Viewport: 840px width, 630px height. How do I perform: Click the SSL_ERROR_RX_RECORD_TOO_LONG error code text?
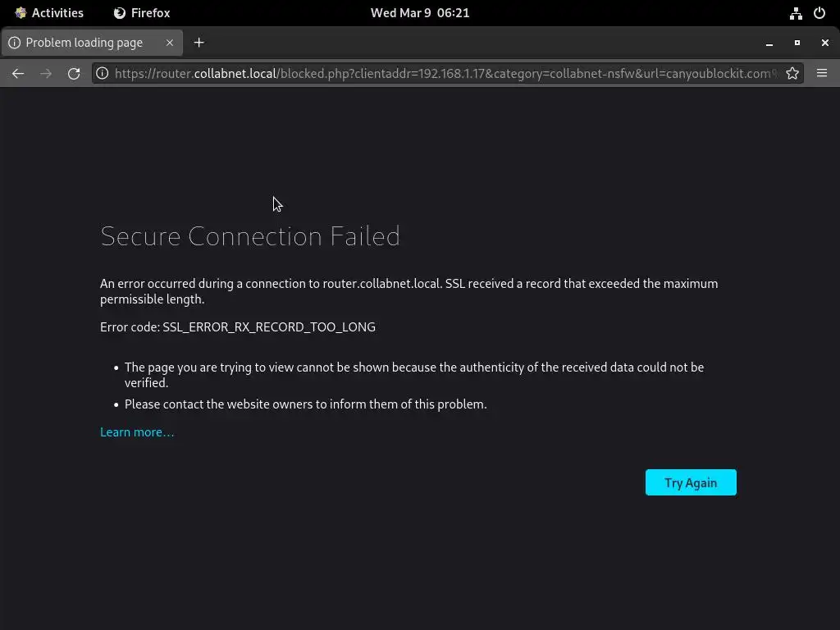[269, 326]
